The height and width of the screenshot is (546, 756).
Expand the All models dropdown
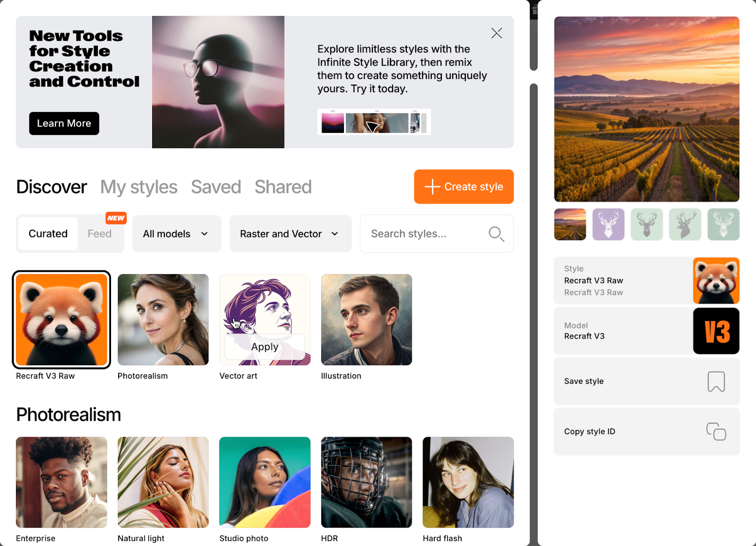click(177, 234)
